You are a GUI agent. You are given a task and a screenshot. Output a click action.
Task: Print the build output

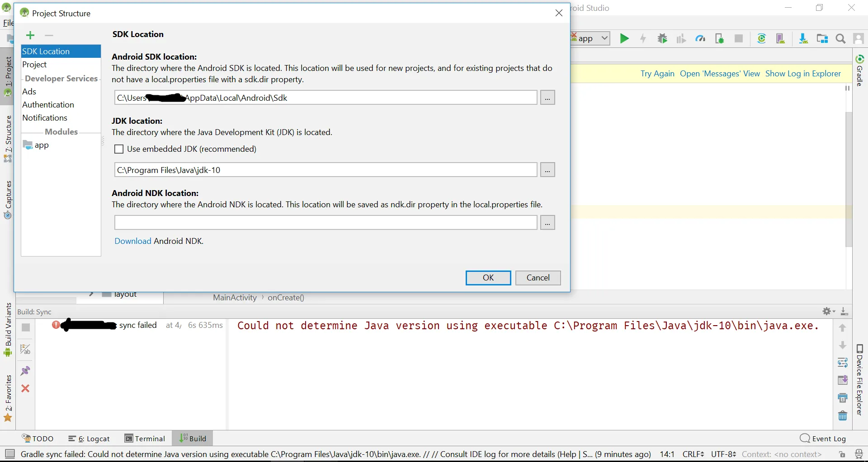pyautogui.click(x=843, y=398)
